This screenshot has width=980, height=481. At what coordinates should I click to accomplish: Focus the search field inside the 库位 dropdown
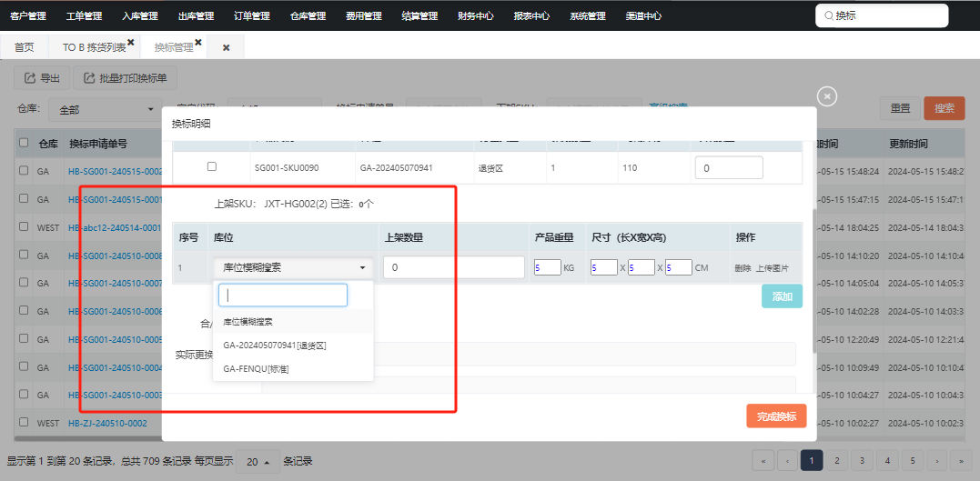(282, 295)
